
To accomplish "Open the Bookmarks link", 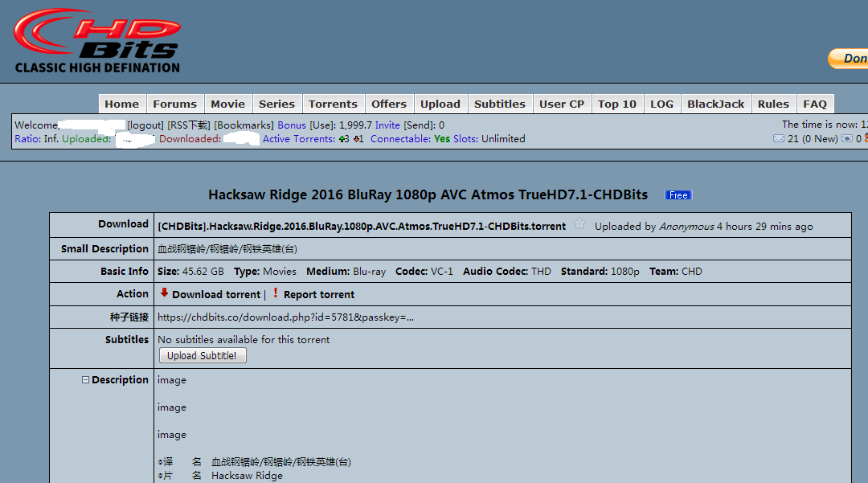I will 244,125.
